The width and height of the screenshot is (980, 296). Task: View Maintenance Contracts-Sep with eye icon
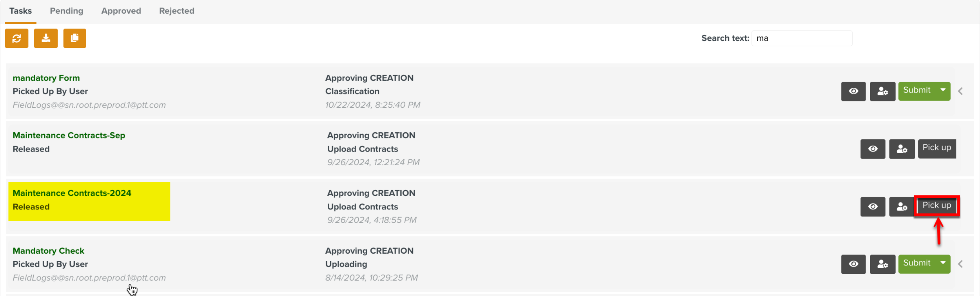[x=873, y=149]
